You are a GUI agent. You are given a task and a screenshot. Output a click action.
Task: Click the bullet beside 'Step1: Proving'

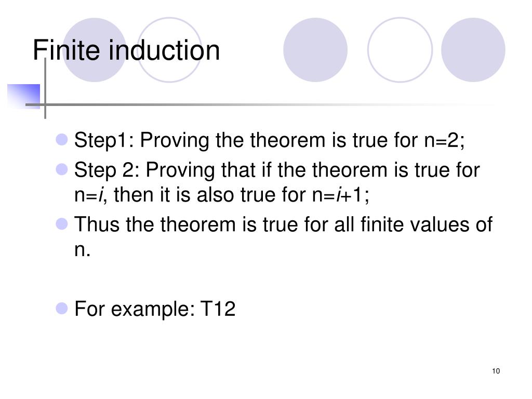62,139
